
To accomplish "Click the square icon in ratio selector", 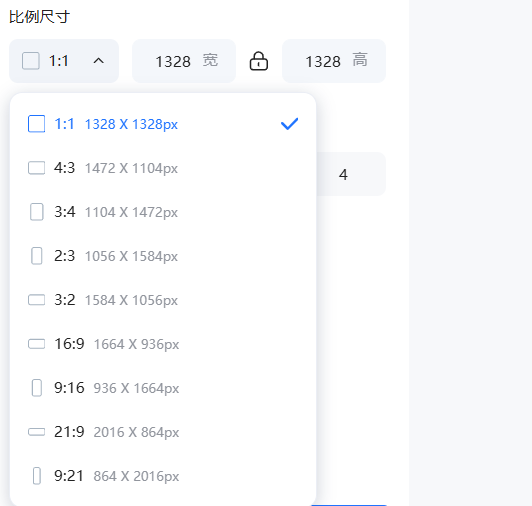I will pos(31,61).
